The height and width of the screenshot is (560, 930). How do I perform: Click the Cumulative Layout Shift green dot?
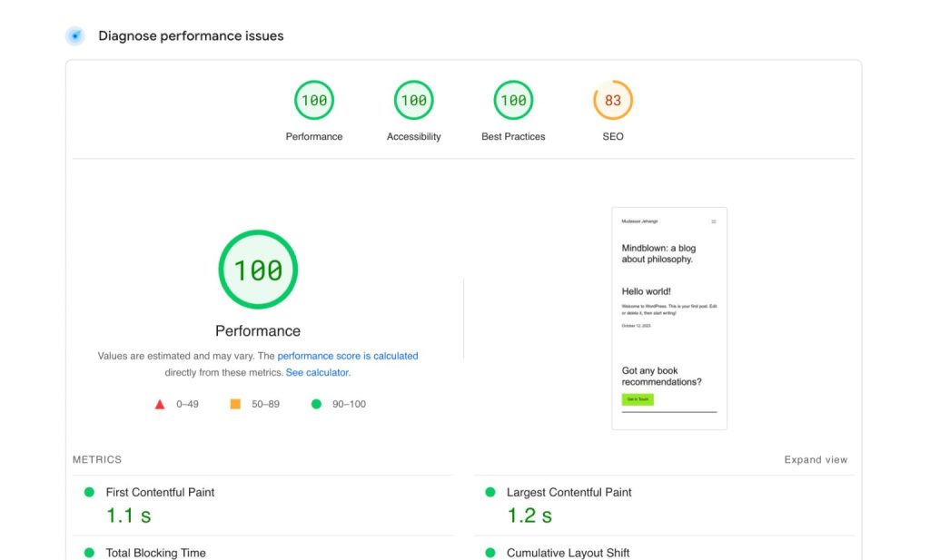[490, 553]
